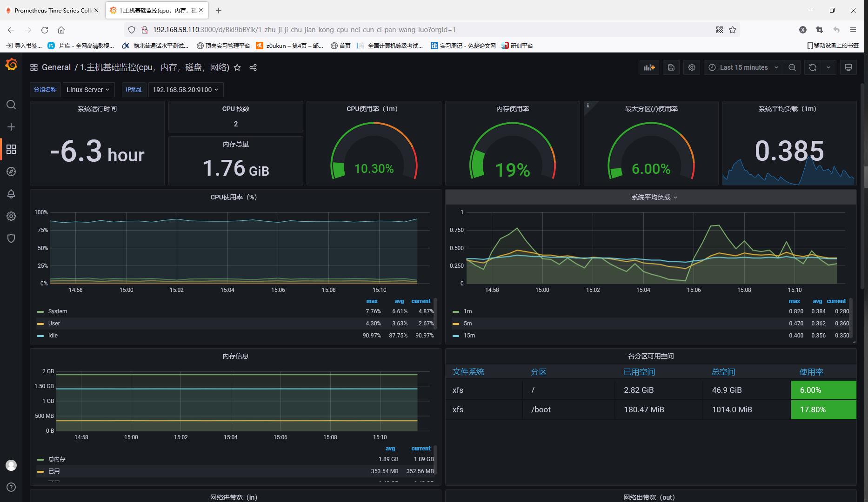The image size is (868, 502).
Task: Click the Create plus icon in sidebar
Action: (x=11, y=127)
